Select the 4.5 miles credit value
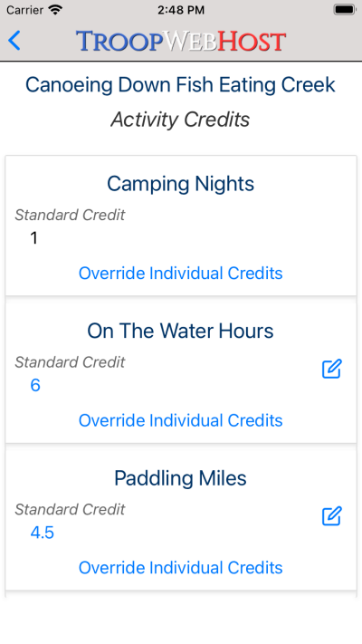The width and height of the screenshot is (362, 644). [x=43, y=533]
